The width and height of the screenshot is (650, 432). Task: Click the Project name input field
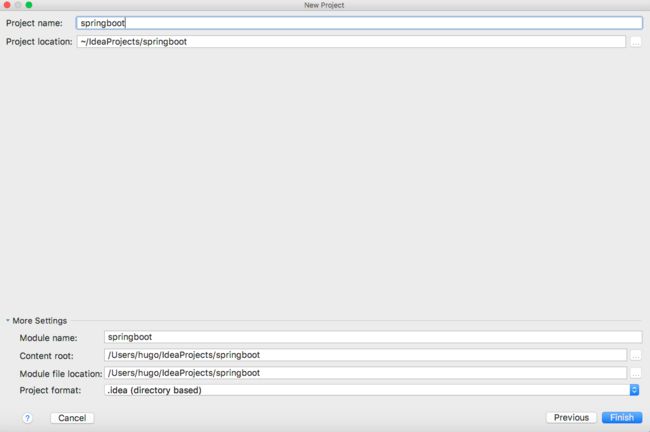[x=359, y=23]
